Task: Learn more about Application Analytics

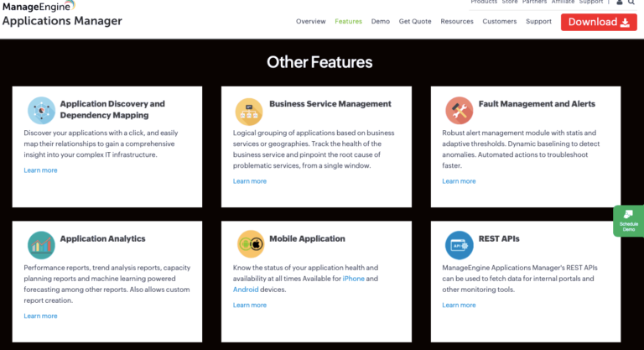Action: point(40,316)
